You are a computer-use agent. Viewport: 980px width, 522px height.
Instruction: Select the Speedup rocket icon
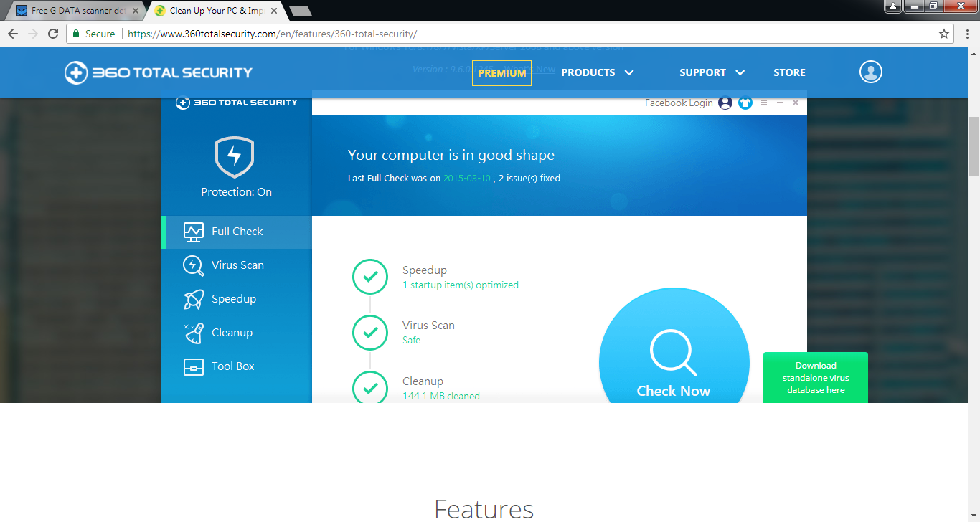pos(194,299)
